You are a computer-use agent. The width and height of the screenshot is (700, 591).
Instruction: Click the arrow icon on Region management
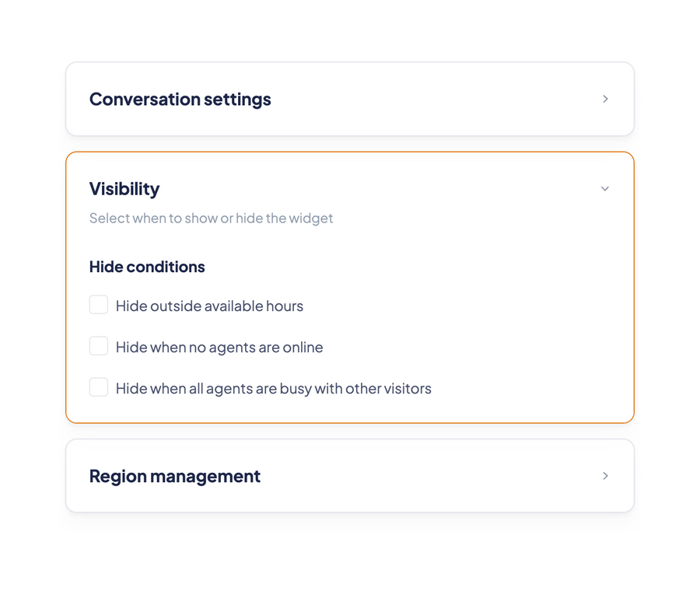pyautogui.click(x=605, y=476)
